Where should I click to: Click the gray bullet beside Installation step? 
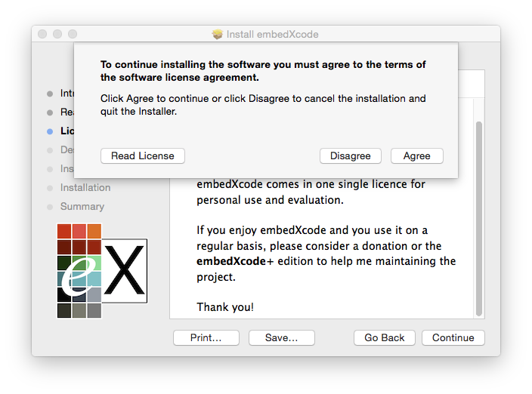50,188
